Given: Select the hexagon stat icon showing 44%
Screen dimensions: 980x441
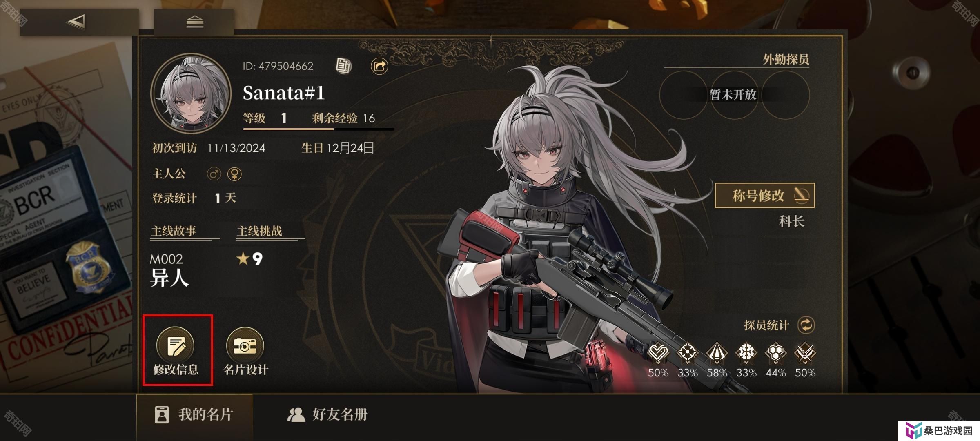Looking at the screenshot, I should [x=776, y=353].
